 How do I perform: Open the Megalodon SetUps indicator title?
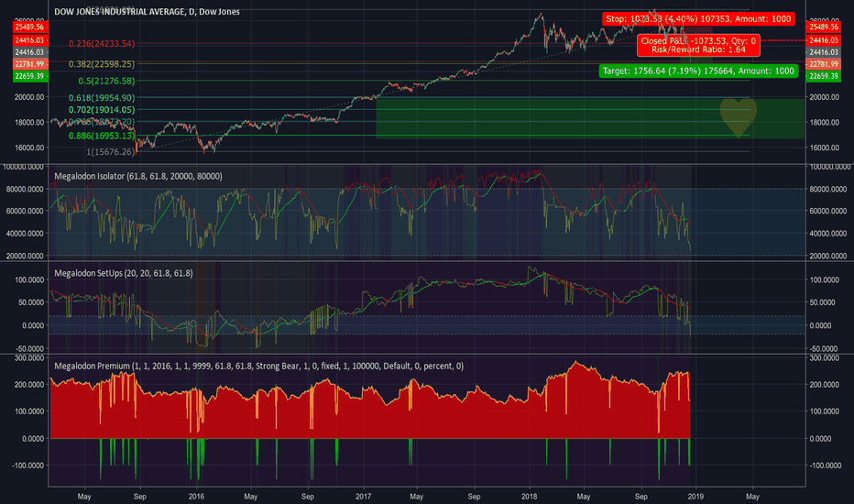coord(124,273)
